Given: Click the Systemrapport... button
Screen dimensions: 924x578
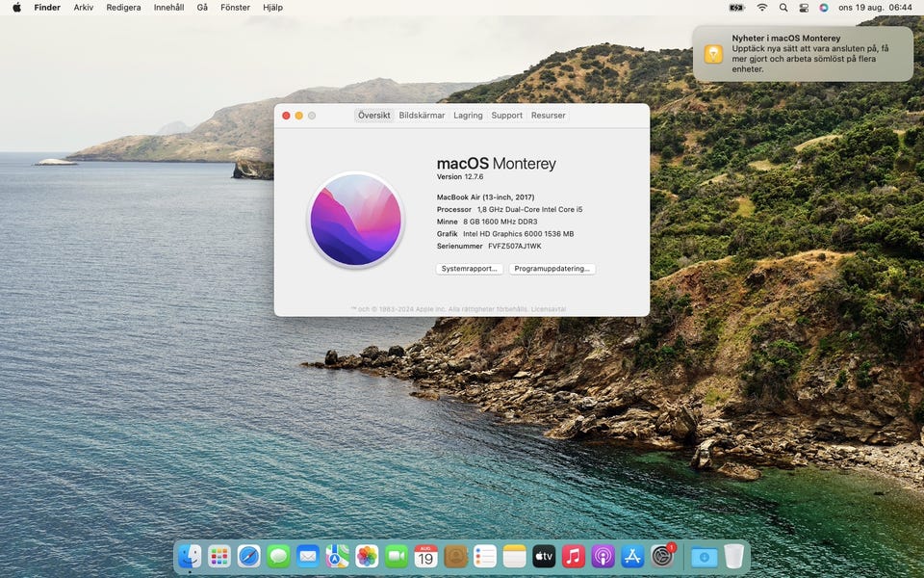Looking at the screenshot, I should click(469, 269).
